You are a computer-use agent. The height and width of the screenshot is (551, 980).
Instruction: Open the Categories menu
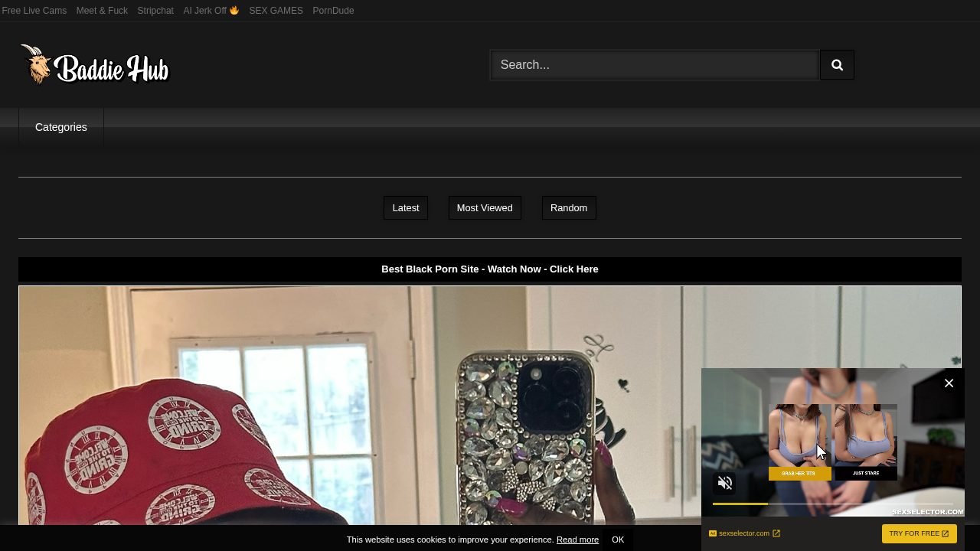[61, 127]
